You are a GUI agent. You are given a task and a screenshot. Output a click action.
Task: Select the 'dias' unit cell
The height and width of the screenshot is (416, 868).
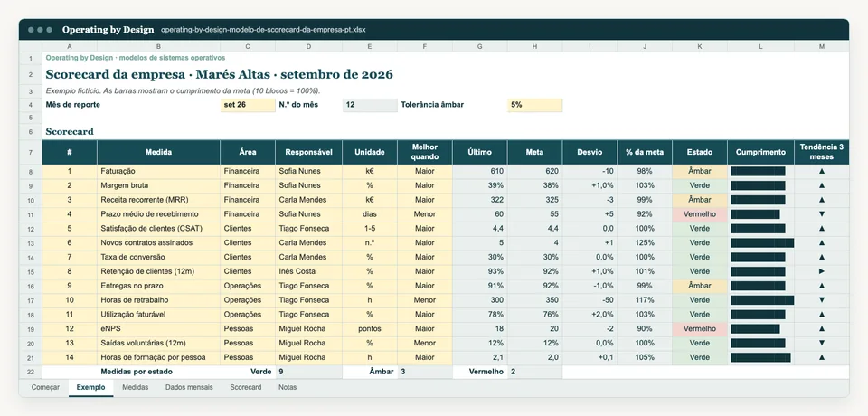[x=370, y=213]
